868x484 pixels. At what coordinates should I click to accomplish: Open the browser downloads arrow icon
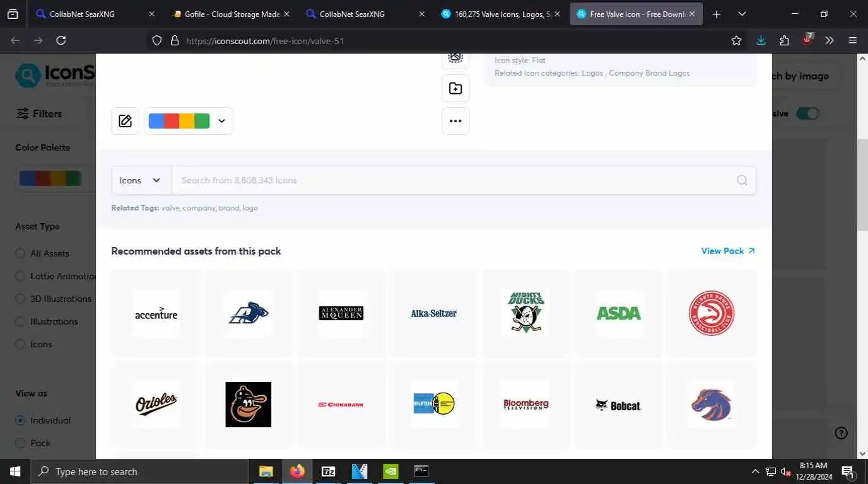click(761, 40)
